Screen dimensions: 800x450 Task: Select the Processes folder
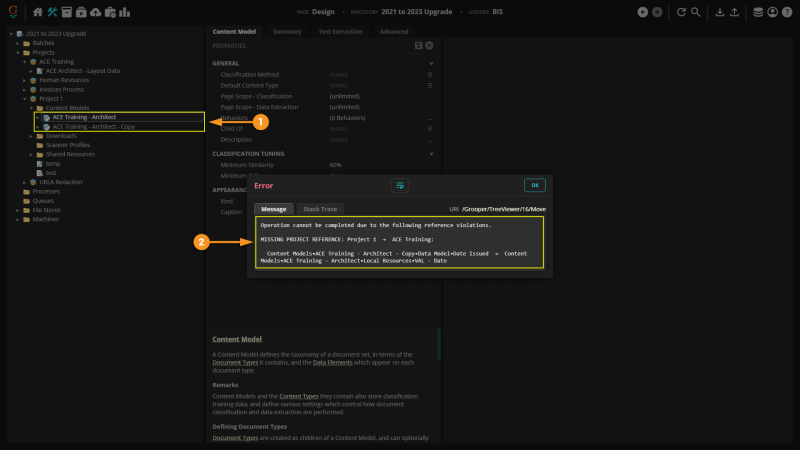click(x=46, y=191)
